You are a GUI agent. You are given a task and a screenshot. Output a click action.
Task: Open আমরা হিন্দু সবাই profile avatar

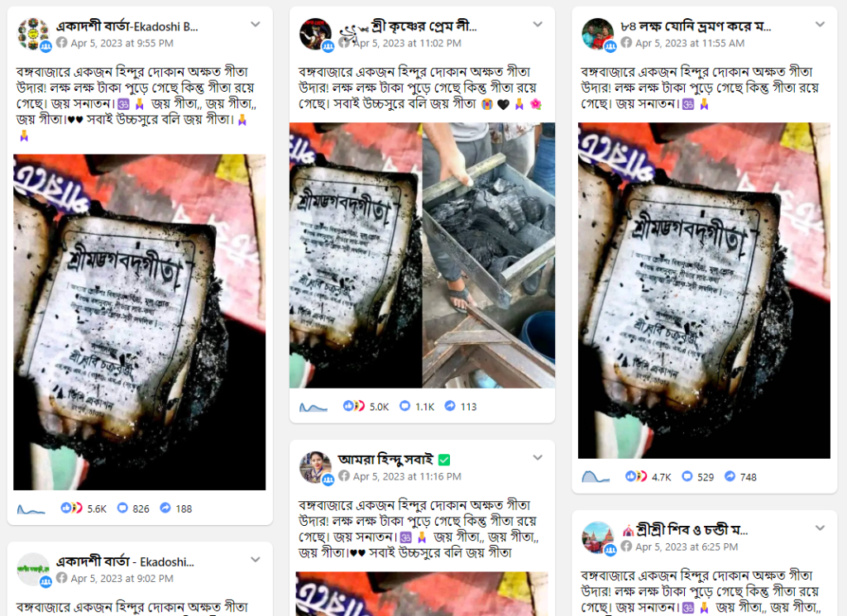315,467
